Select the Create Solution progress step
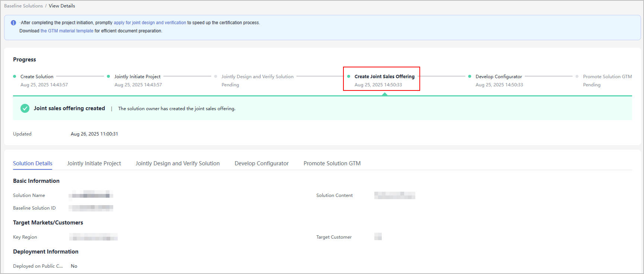Image resolution: width=644 pixels, height=274 pixels. click(x=37, y=77)
